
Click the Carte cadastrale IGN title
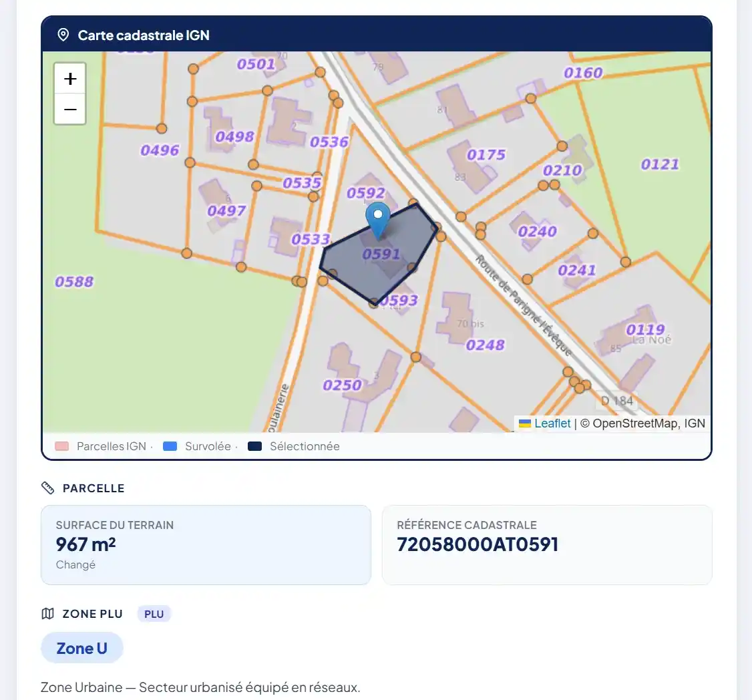pyautogui.click(x=144, y=35)
